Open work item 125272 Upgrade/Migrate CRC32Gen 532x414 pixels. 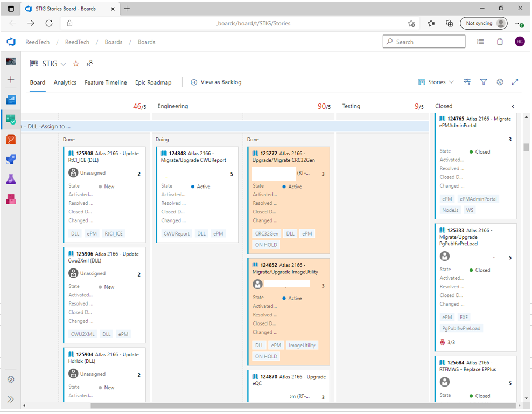pos(284,156)
